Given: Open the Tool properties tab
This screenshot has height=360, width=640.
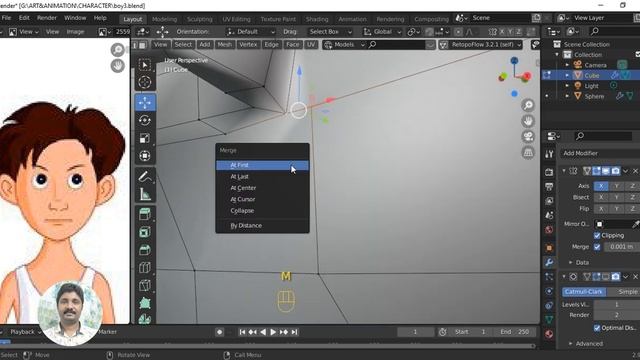Looking at the screenshot, I should point(549,154).
